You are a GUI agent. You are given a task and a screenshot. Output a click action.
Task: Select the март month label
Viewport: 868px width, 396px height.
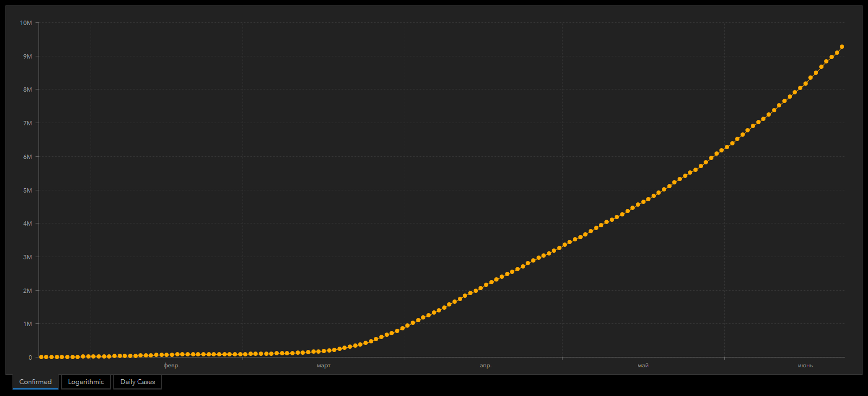pos(323,366)
